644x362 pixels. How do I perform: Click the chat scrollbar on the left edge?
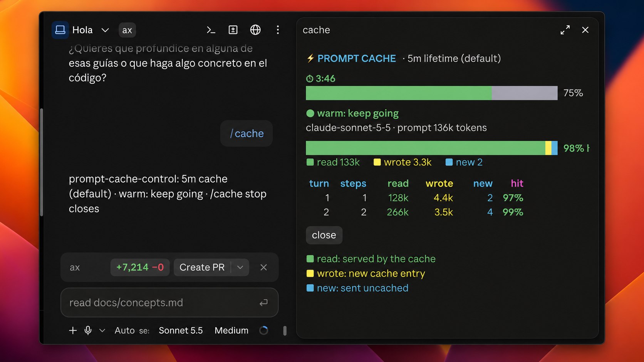point(42,162)
